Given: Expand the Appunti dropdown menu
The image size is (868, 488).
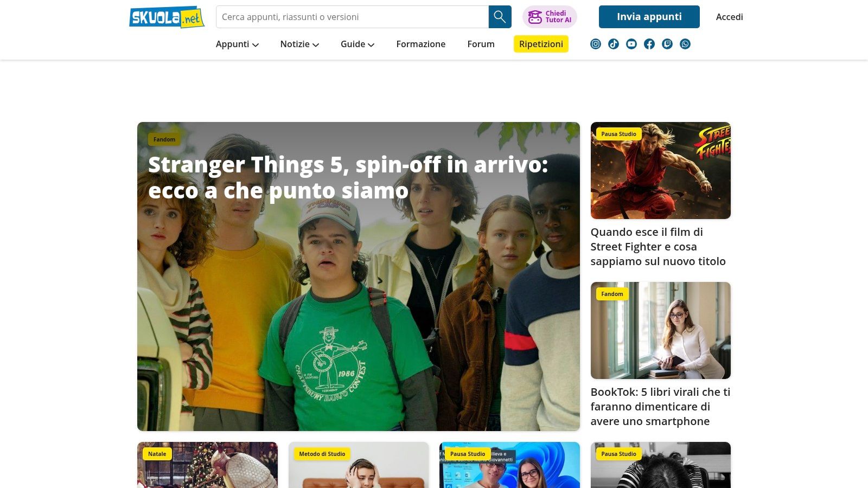Looking at the screenshot, I should [x=237, y=44].
